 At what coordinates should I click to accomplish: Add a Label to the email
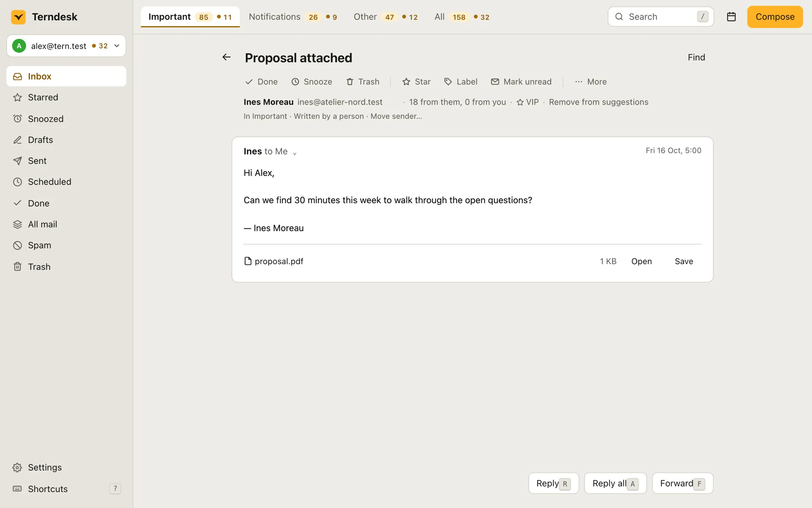pyautogui.click(x=461, y=82)
